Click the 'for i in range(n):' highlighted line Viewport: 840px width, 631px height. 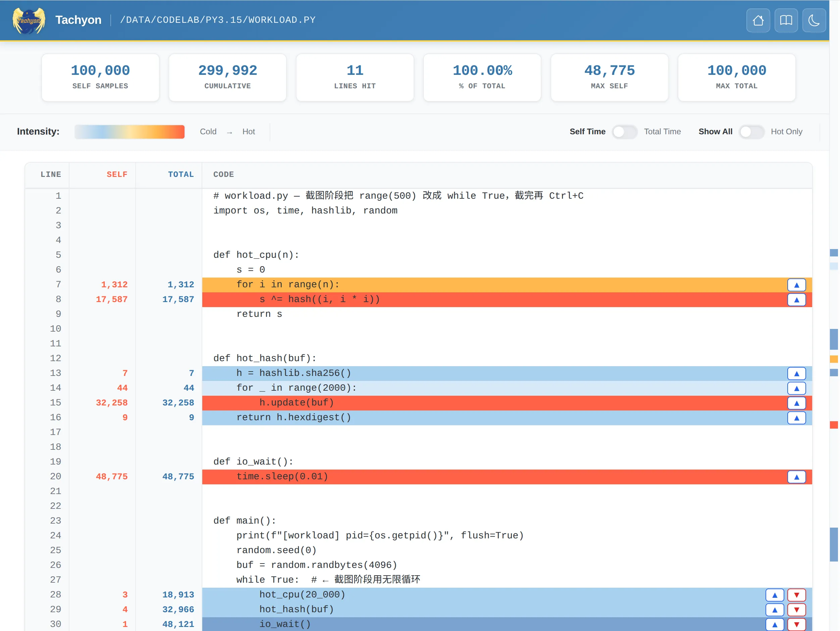(x=507, y=285)
